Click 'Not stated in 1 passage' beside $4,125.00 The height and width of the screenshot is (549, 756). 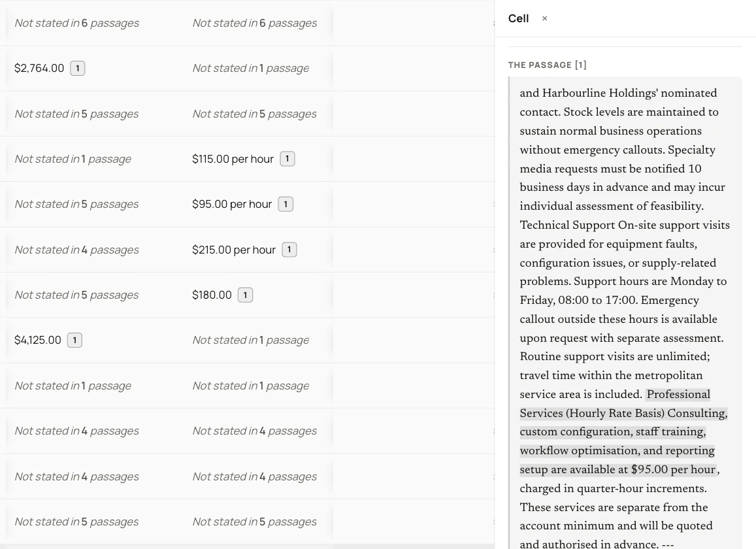pyautogui.click(x=251, y=340)
